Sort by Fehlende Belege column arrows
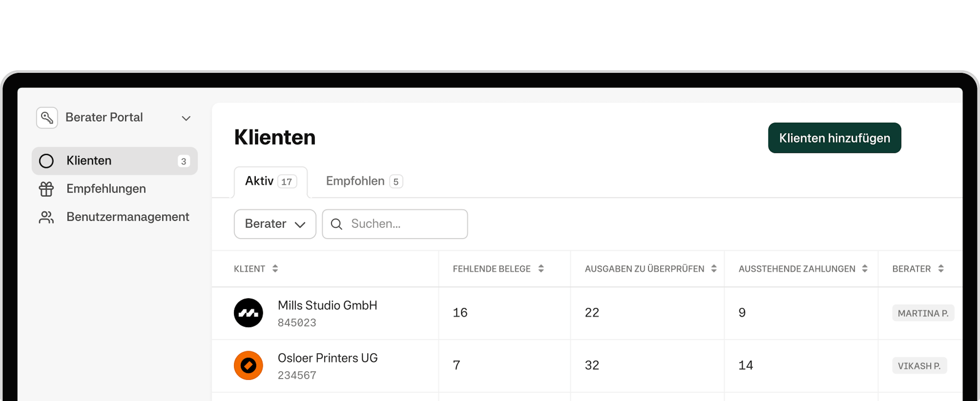Viewport: 980px width, 401px height. [x=541, y=269]
